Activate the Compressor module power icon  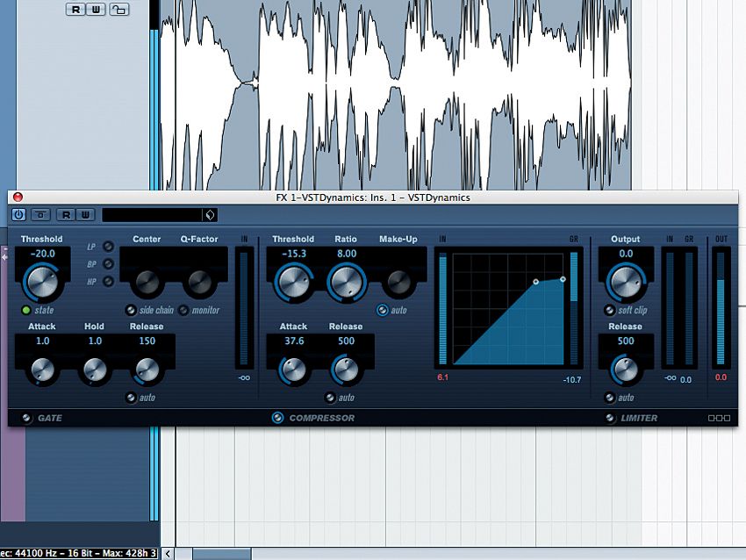[276, 418]
